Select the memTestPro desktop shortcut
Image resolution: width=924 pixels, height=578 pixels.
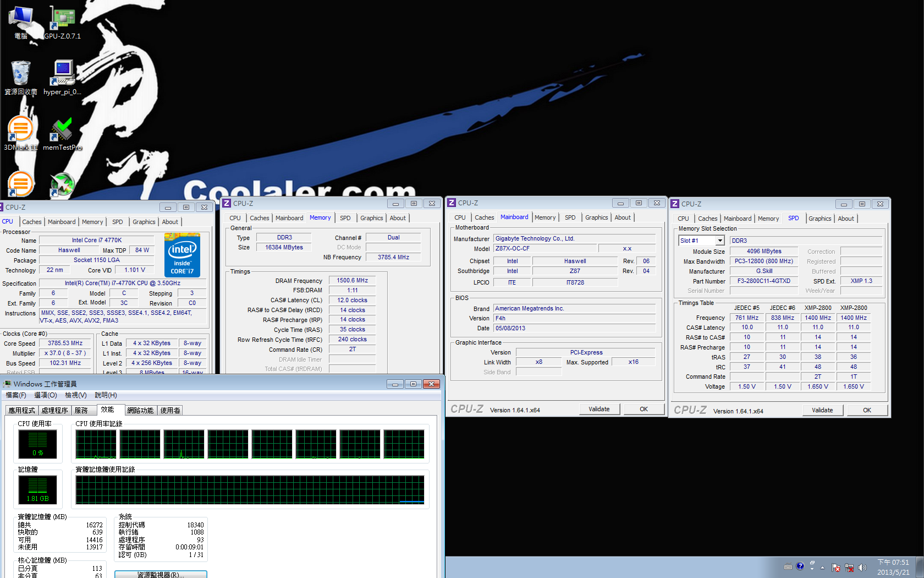[x=62, y=133]
